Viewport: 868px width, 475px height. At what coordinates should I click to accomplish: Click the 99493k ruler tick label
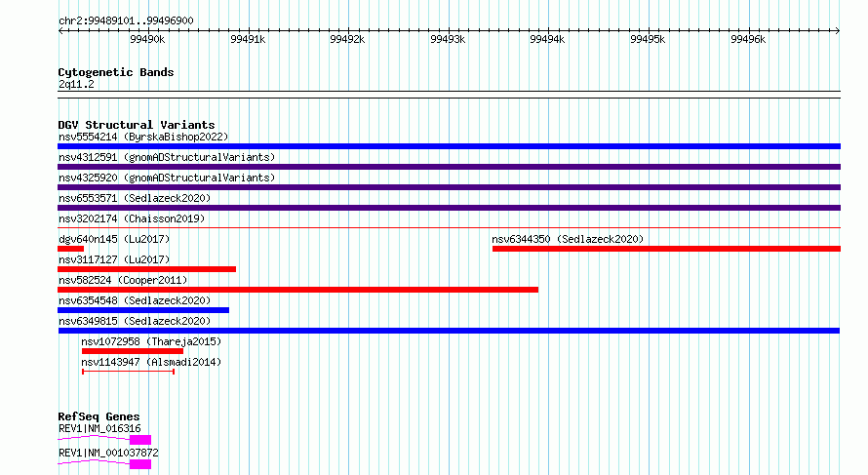(448, 39)
